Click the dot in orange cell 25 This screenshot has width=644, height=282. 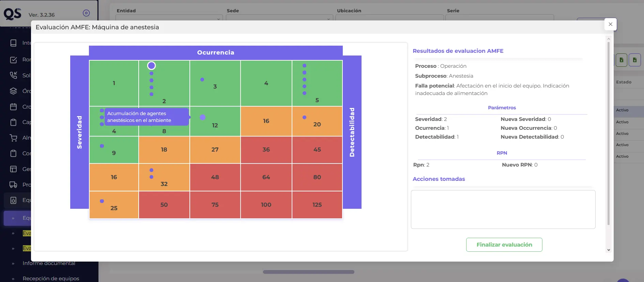[102, 201]
